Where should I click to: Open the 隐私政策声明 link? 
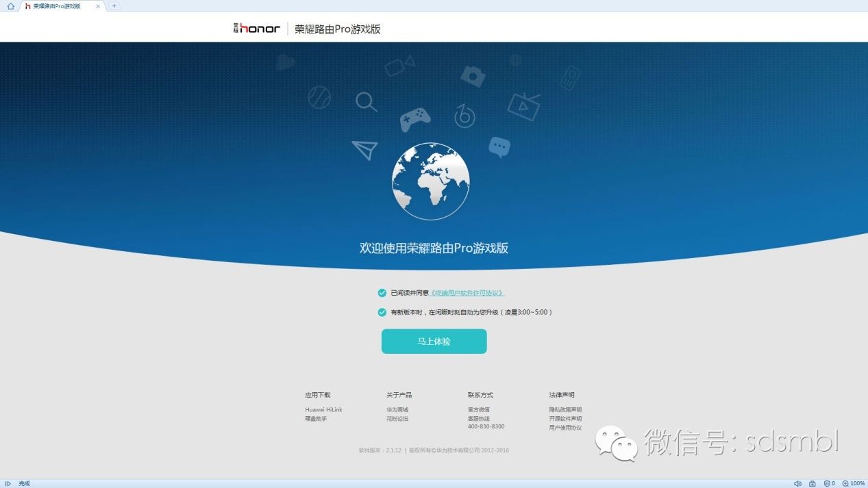(565, 410)
